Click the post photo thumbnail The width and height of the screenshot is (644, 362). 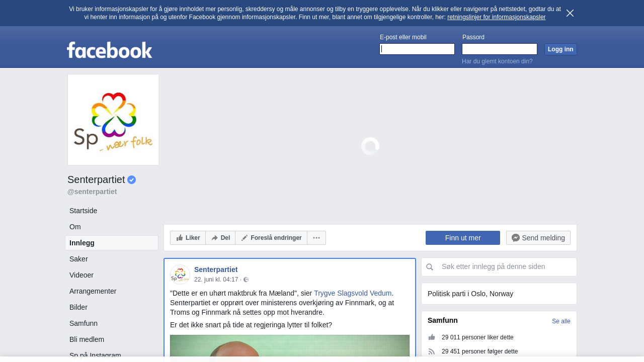coord(290,348)
